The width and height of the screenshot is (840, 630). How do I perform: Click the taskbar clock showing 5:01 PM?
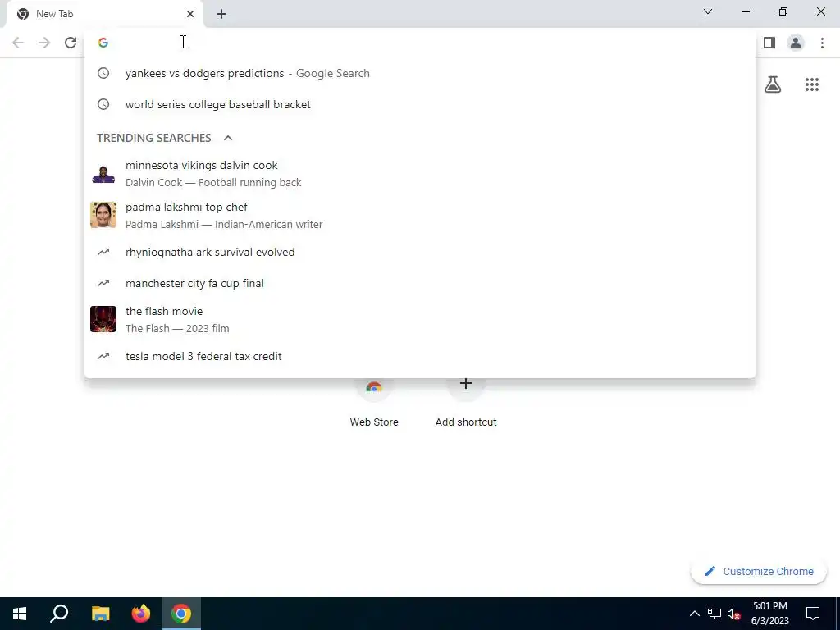click(x=769, y=614)
